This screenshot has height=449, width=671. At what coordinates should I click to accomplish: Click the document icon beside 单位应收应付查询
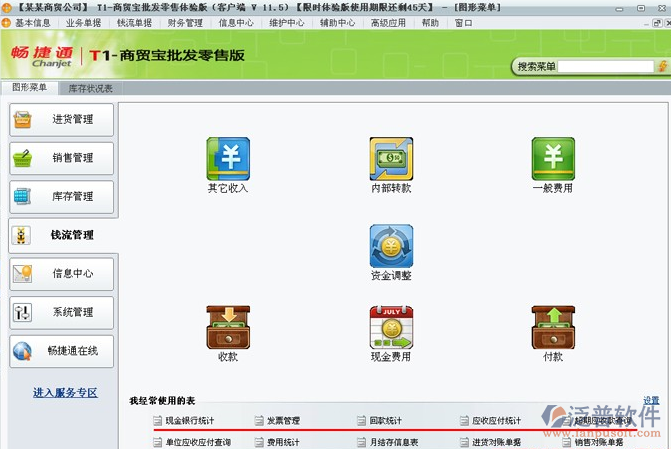(x=157, y=442)
